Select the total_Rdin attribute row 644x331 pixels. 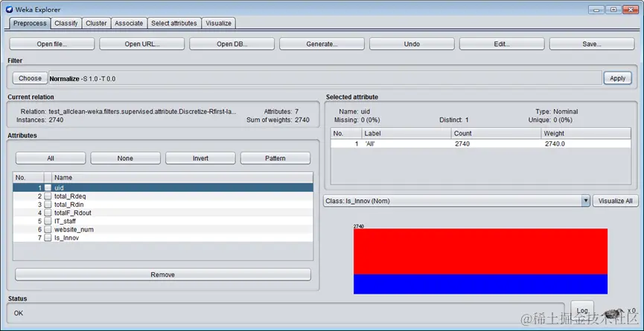163,205
